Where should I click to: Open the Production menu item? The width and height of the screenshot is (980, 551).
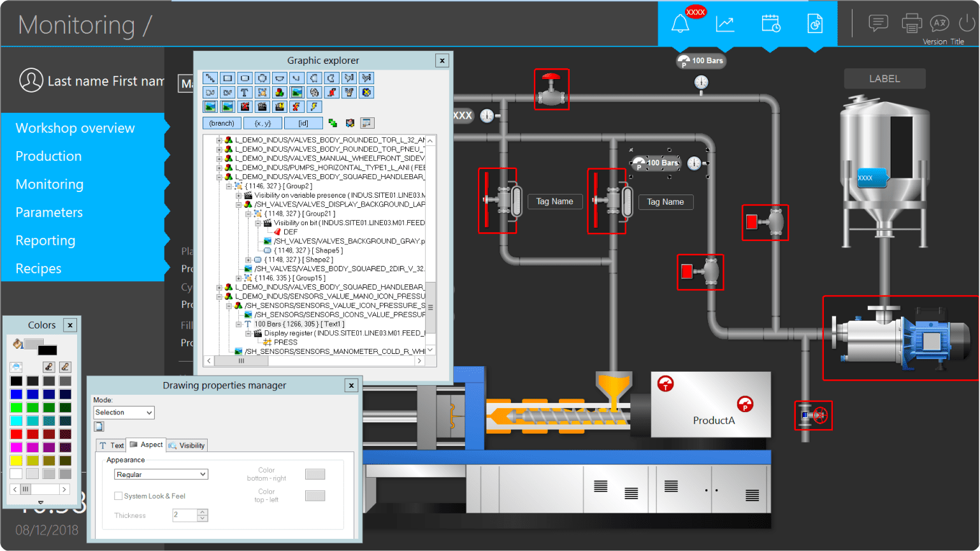48,156
